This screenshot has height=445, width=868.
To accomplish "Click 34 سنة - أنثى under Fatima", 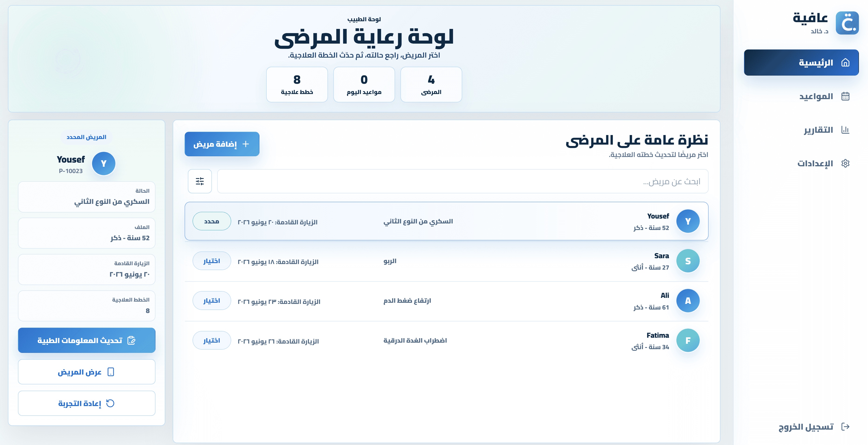I will click(x=650, y=347).
